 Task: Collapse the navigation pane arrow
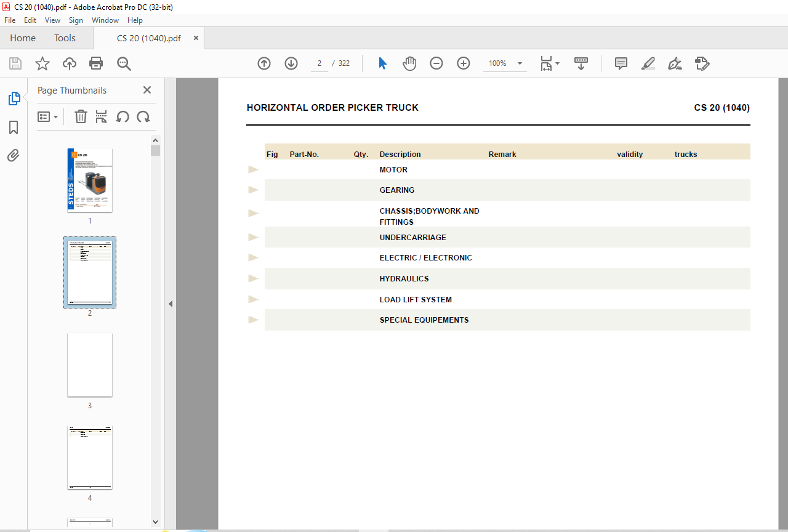point(171,304)
